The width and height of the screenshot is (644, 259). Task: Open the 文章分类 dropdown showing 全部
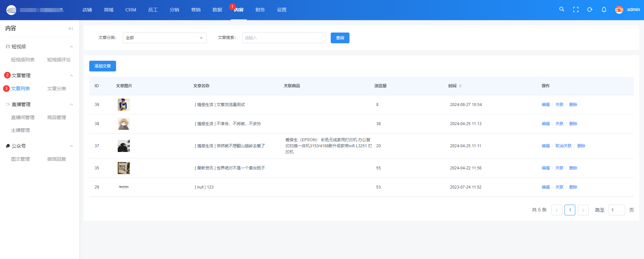[x=165, y=38]
